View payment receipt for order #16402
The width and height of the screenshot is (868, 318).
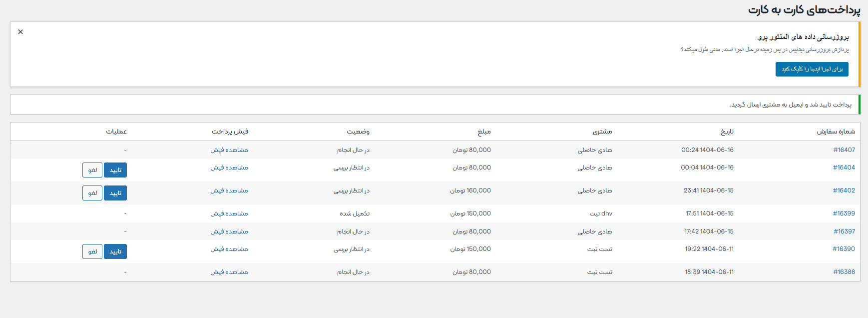[x=229, y=190]
